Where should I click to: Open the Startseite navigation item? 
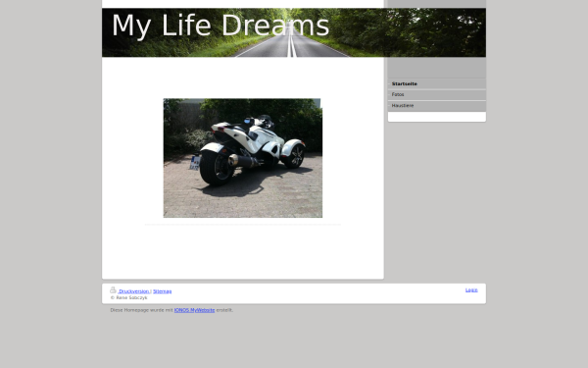(436, 83)
